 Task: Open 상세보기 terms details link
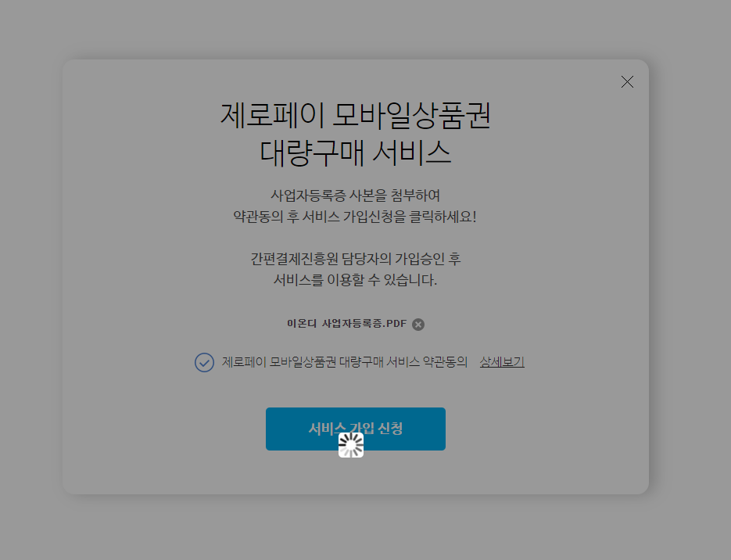pyautogui.click(x=502, y=362)
